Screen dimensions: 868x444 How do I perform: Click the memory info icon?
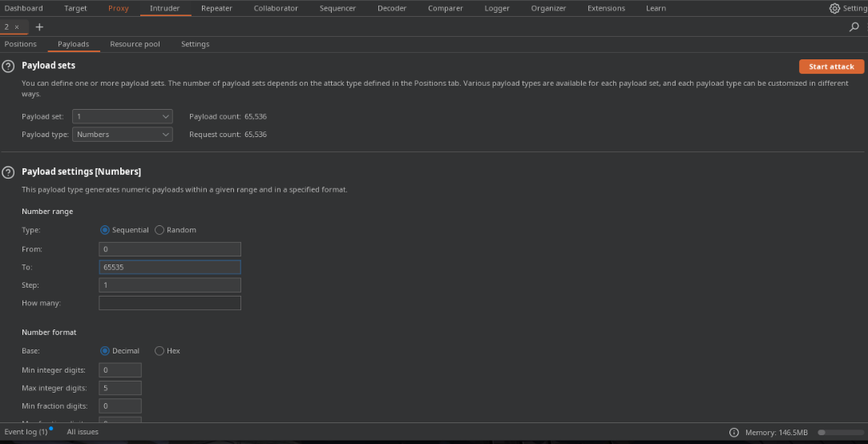tap(734, 432)
